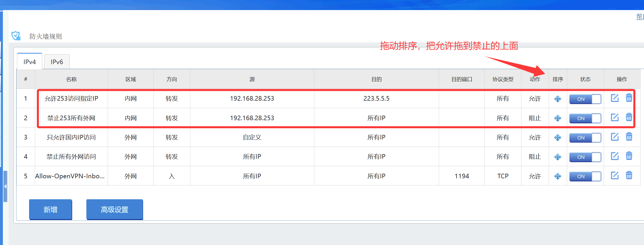The image size is (644, 245).
Task: Click edit icon for Allow-OpenVPN rule
Action: pos(615,175)
